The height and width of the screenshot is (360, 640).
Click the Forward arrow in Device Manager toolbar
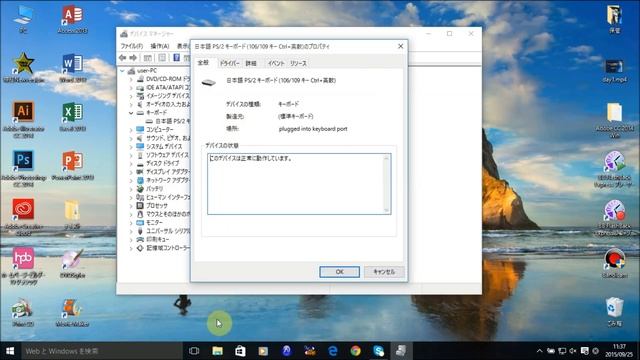coord(133,58)
